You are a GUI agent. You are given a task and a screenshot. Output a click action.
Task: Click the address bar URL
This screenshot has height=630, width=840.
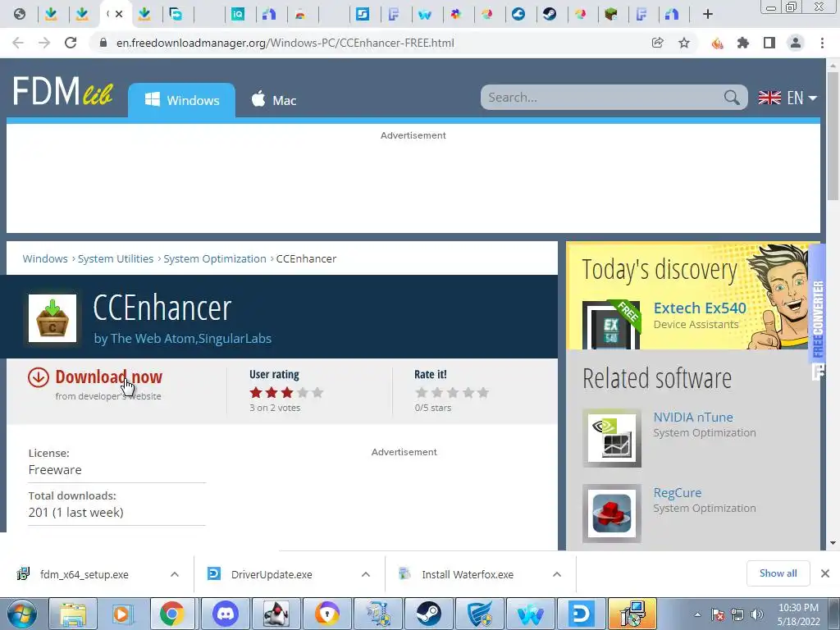click(285, 43)
